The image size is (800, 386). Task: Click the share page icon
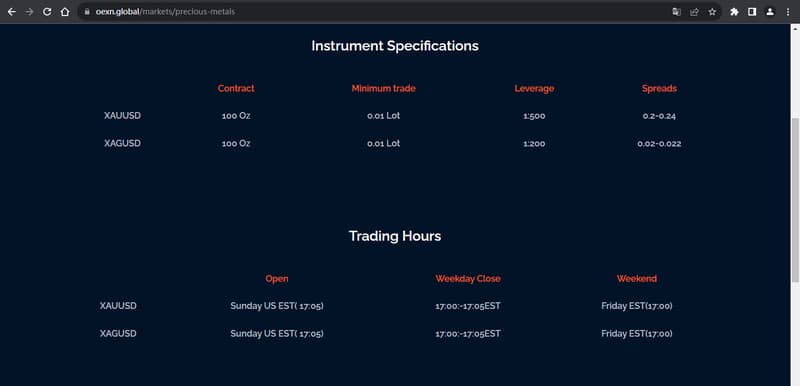[694, 12]
